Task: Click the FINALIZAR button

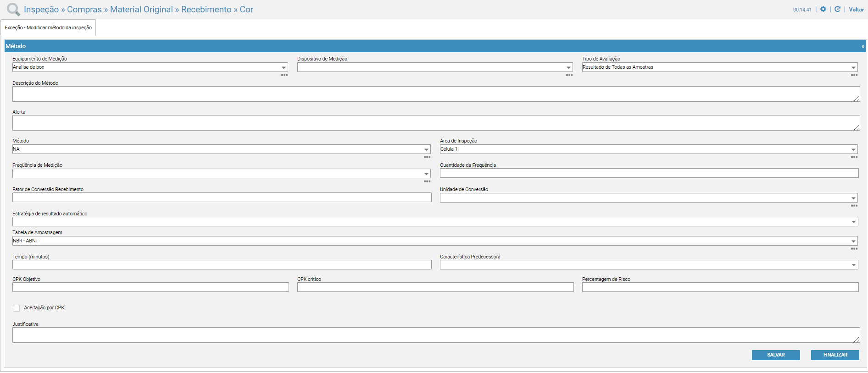Action: tap(835, 355)
